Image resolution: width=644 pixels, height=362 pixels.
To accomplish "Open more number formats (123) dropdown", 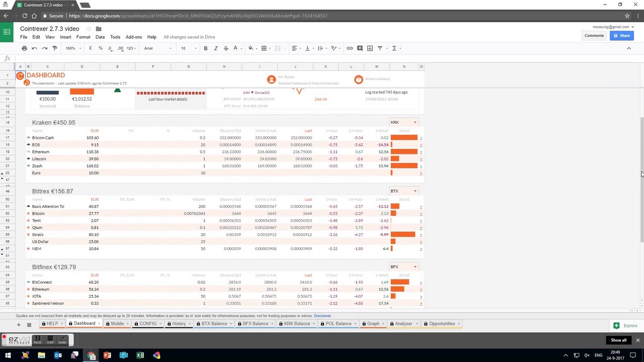I will coord(131,48).
